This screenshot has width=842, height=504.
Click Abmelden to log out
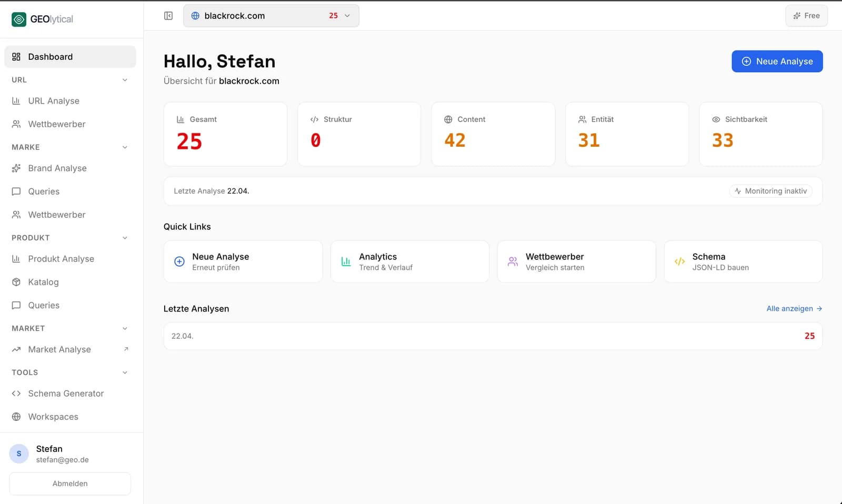(70, 483)
